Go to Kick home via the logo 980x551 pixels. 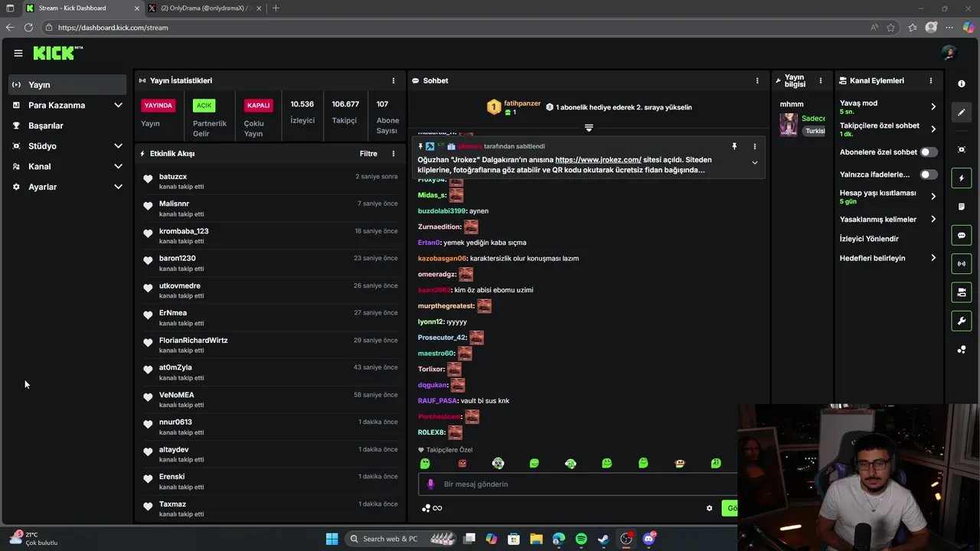tap(57, 53)
